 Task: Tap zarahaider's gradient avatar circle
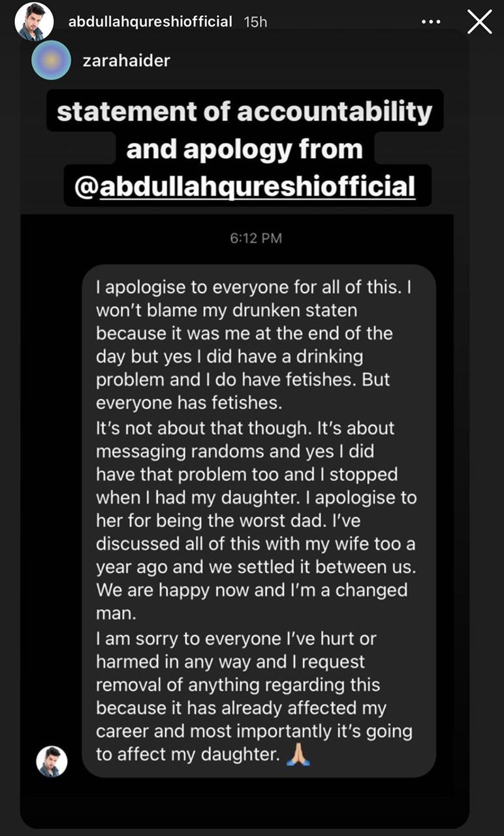pos(52,60)
